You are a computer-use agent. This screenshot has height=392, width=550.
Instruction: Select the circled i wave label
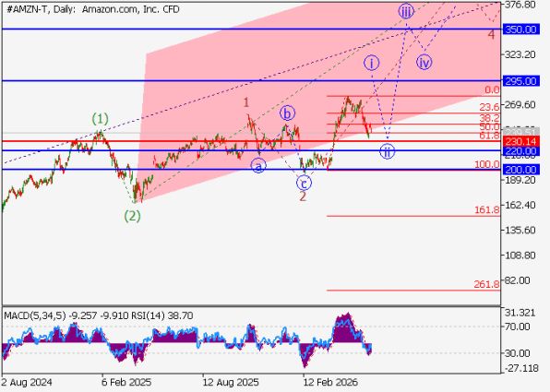point(372,63)
